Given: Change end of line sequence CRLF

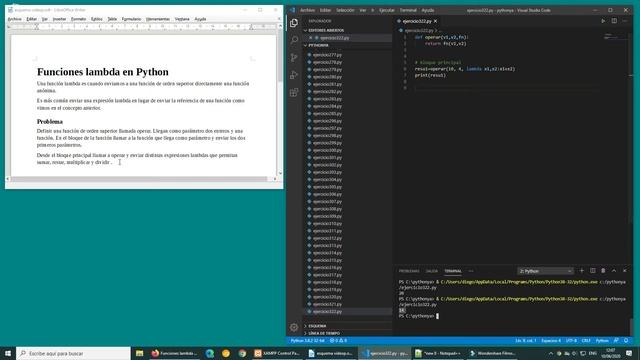Looking at the screenshot, I should [586, 340].
